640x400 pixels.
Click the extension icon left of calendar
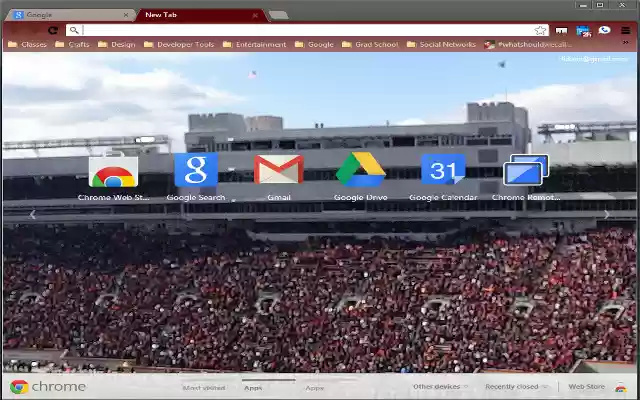pos(561,31)
